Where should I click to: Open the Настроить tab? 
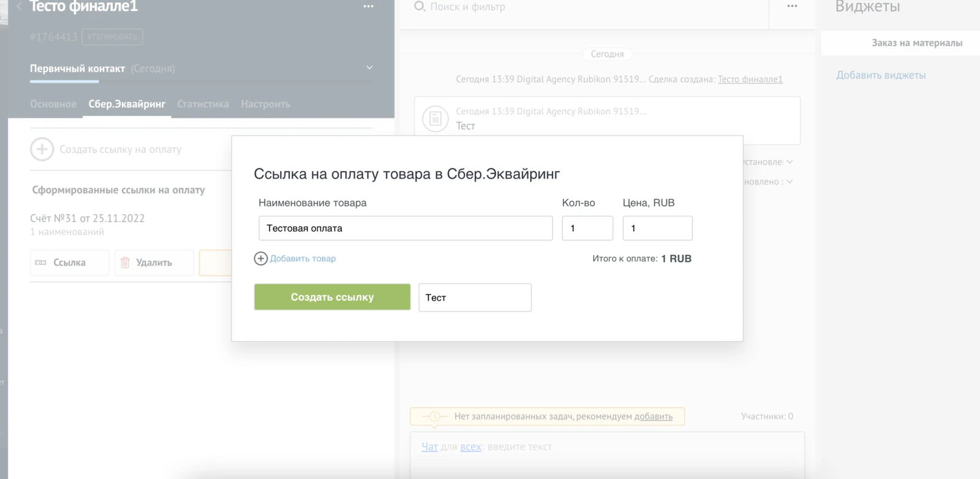(265, 104)
